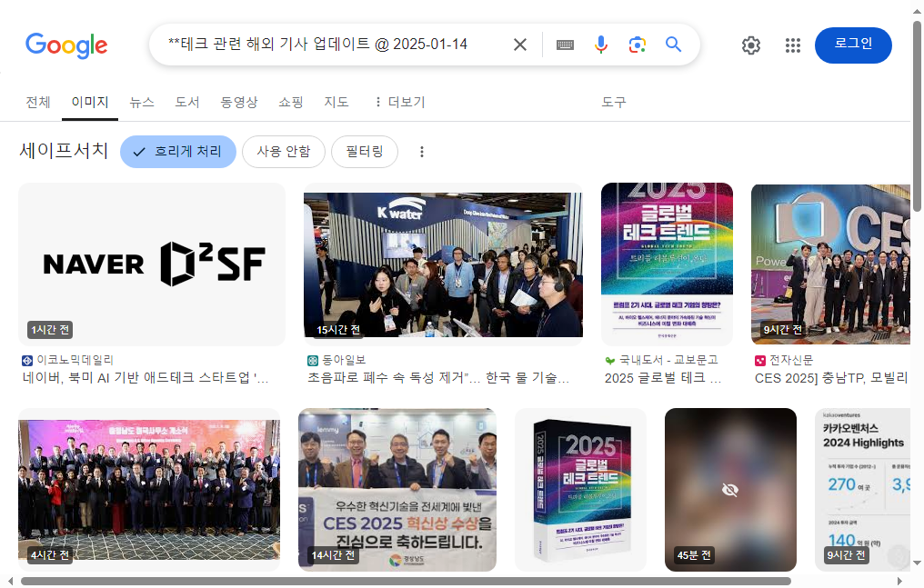Open the K water booth photo result
This screenshot has height=588, width=924.
(443, 264)
